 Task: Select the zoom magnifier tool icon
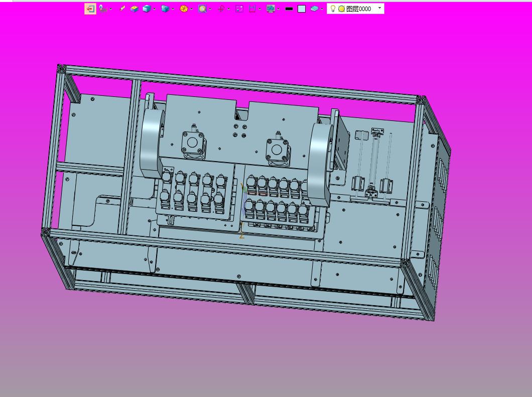[x=202, y=9]
